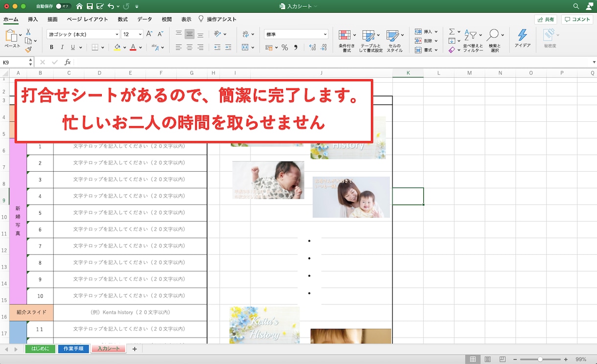
Task: Click the increase decimal icon
Action: click(312, 47)
